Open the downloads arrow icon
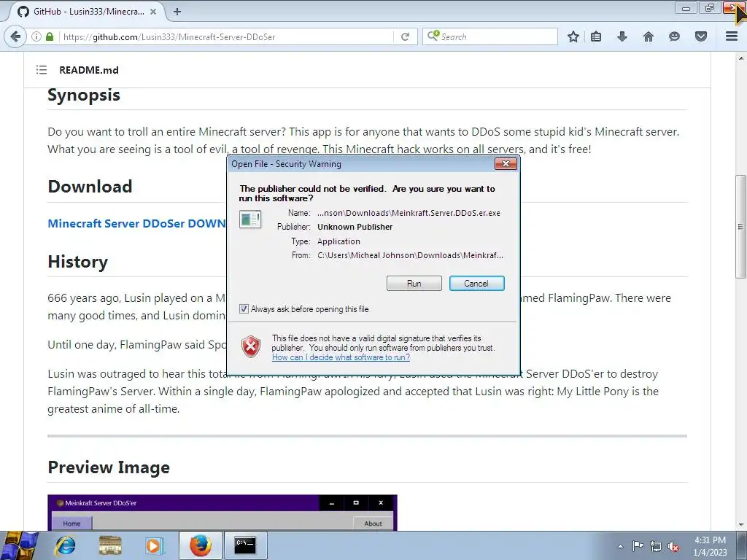747x560 pixels. pos(622,36)
